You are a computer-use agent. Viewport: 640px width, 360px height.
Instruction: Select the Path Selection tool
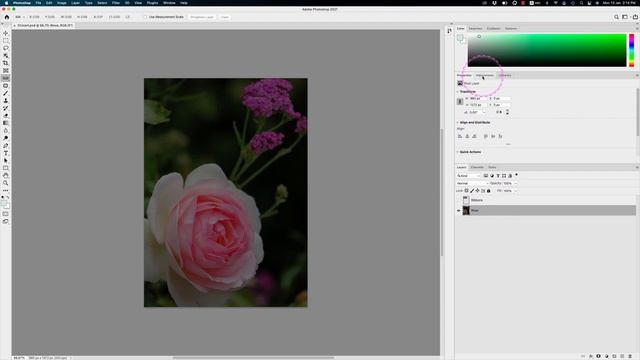coord(6,160)
